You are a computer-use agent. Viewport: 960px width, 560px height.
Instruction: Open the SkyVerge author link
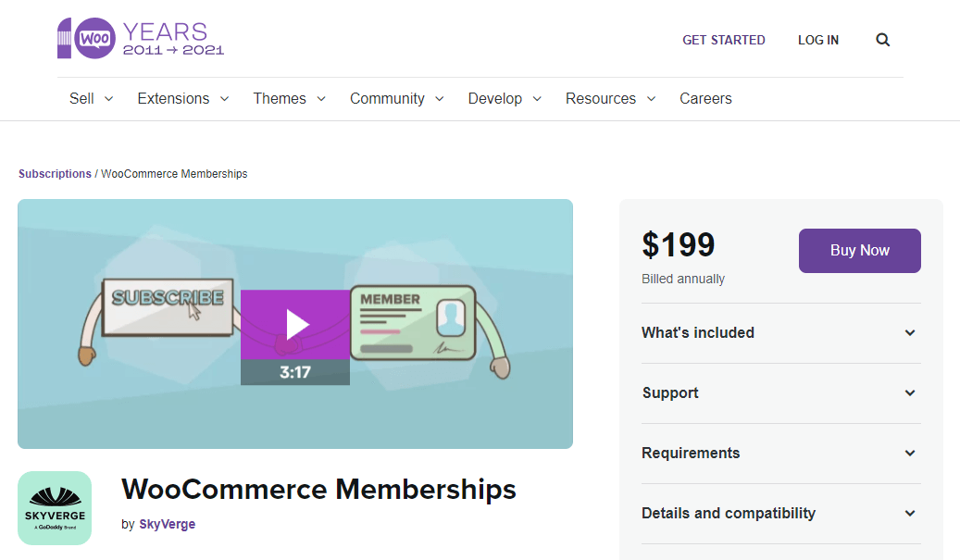point(167,524)
